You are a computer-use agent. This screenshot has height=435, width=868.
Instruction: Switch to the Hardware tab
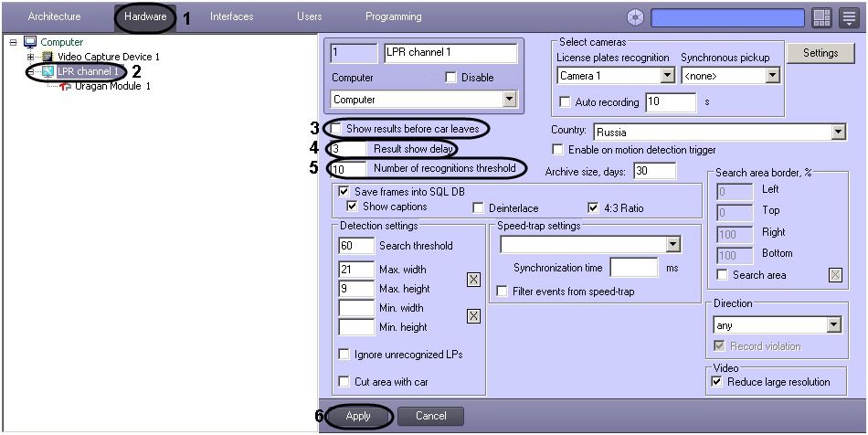[145, 16]
